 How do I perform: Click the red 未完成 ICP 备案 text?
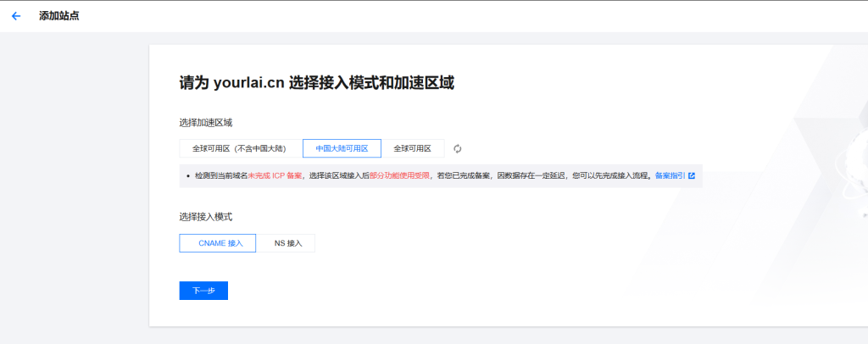(x=275, y=175)
